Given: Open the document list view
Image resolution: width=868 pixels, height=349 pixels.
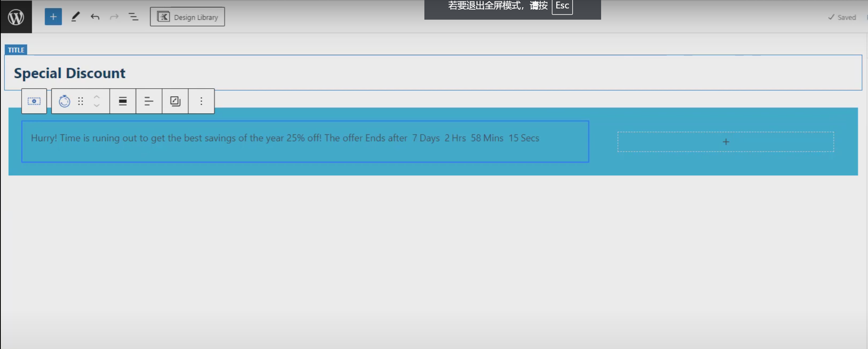Looking at the screenshot, I should (133, 17).
